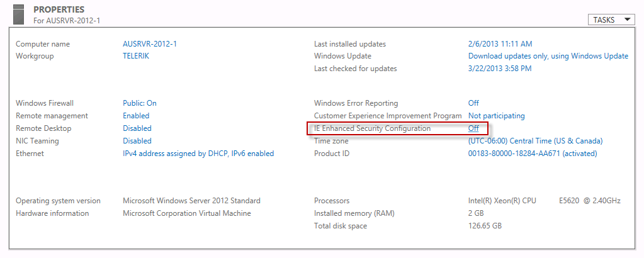This screenshot has width=644, height=258.
Task: Open IE Enhanced Security Configuration Off link
Action: coord(473,128)
